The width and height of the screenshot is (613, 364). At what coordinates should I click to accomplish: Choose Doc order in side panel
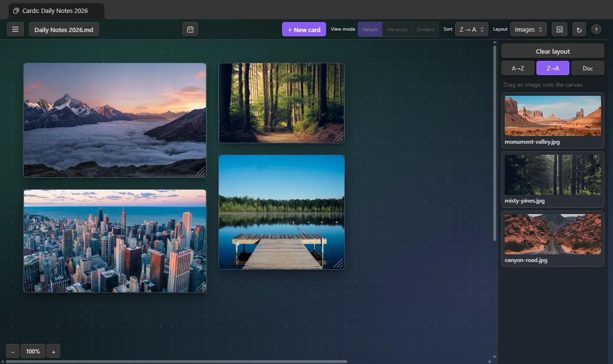tap(588, 68)
